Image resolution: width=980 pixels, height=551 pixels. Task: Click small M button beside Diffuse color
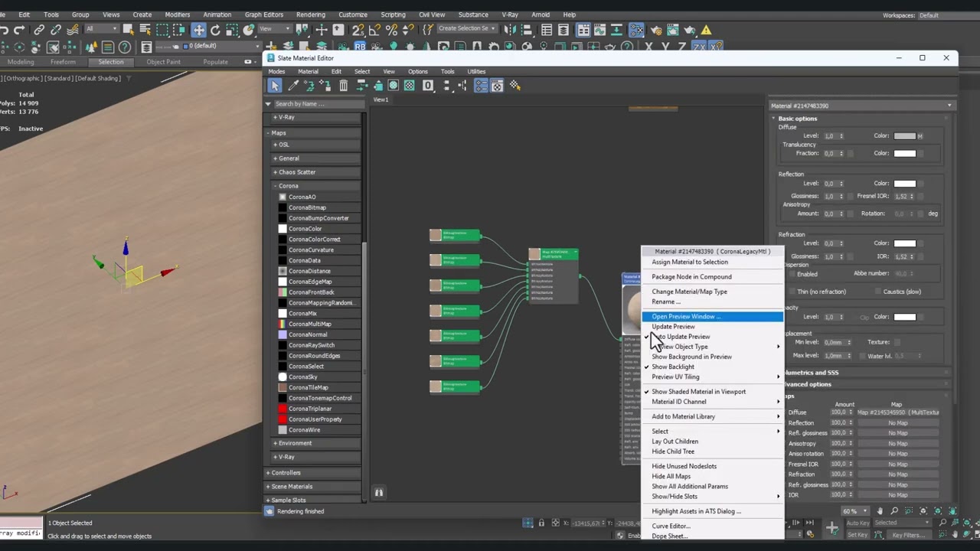pyautogui.click(x=920, y=136)
